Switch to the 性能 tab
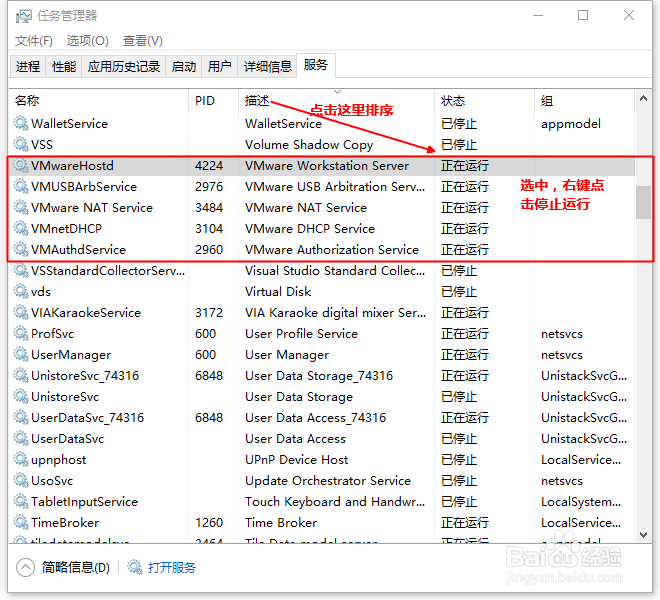 [x=64, y=67]
